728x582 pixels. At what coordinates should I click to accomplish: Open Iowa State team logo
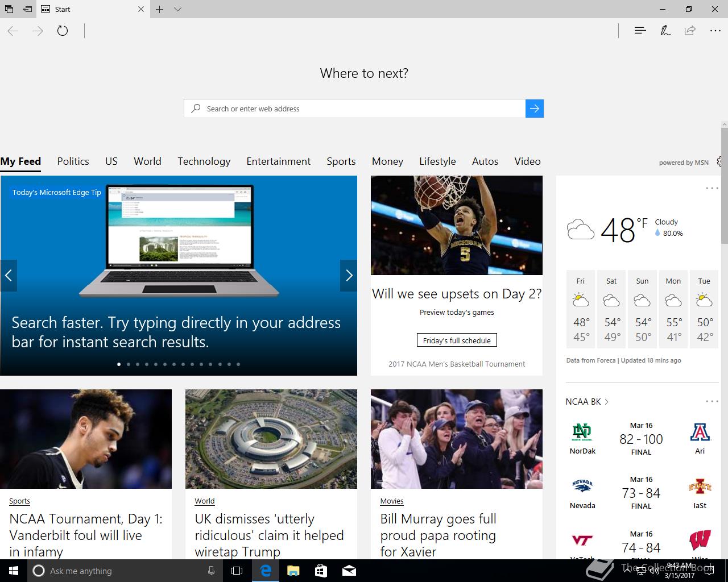point(700,487)
